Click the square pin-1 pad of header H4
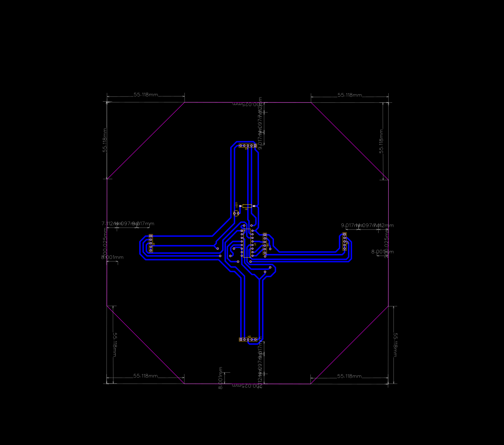 [x=265, y=235]
